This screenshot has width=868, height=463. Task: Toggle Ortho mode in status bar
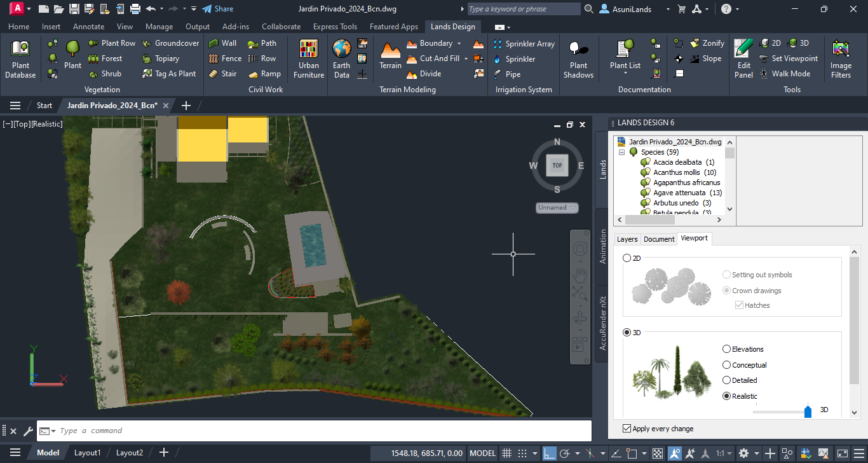click(550, 453)
